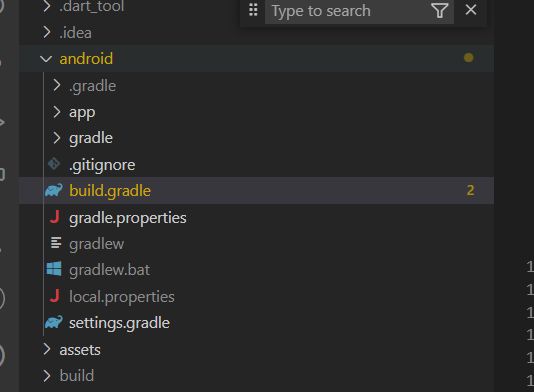
Task: Expand the assets folder chevron
Action: [x=47, y=349]
